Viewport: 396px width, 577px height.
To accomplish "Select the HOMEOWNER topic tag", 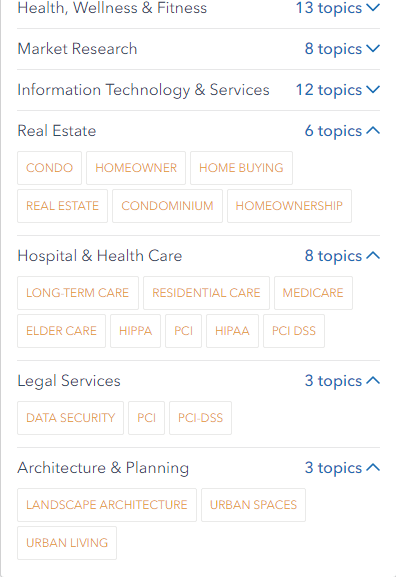I will pyautogui.click(x=136, y=168).
